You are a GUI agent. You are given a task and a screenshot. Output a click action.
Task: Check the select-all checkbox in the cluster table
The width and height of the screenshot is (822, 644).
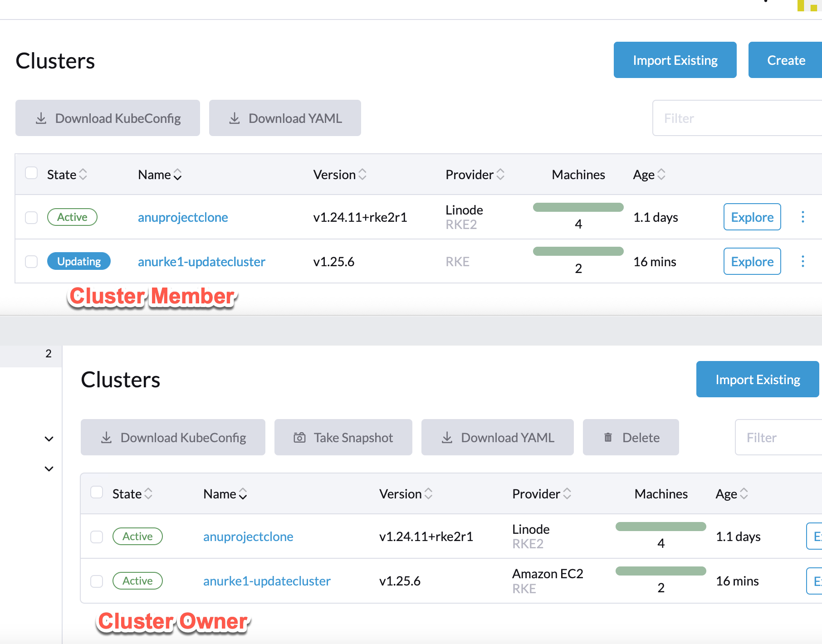click(31, 173)
